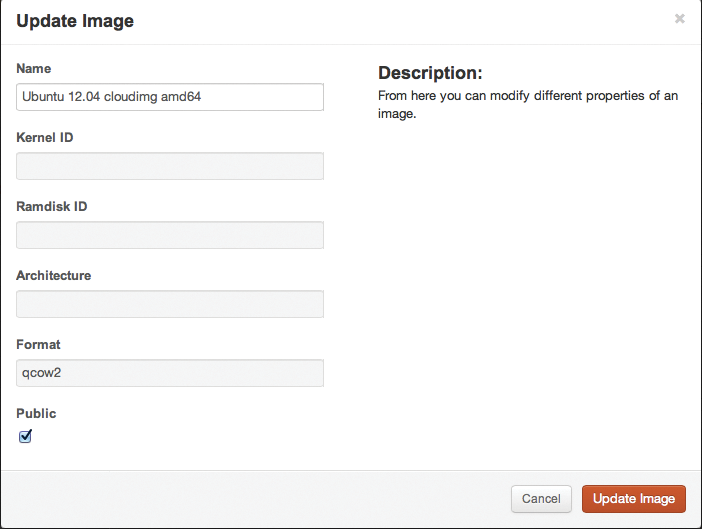Click the "Description:" heading
Viewport: 702px width, 529px height.
coord(430,74)
